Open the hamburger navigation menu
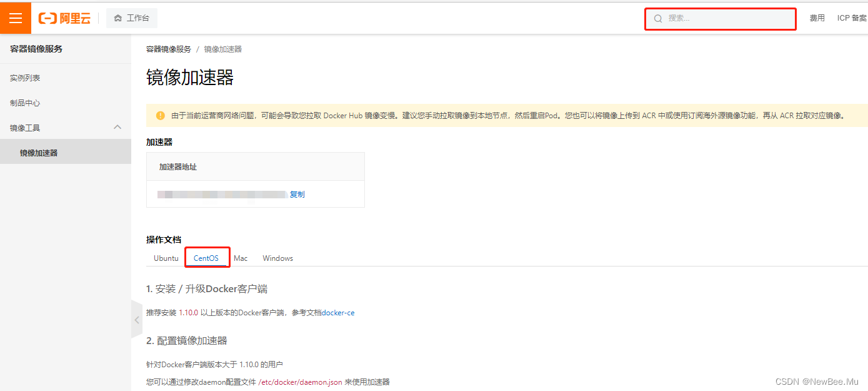This screenshot has height=391, width=868. (15, 18)
